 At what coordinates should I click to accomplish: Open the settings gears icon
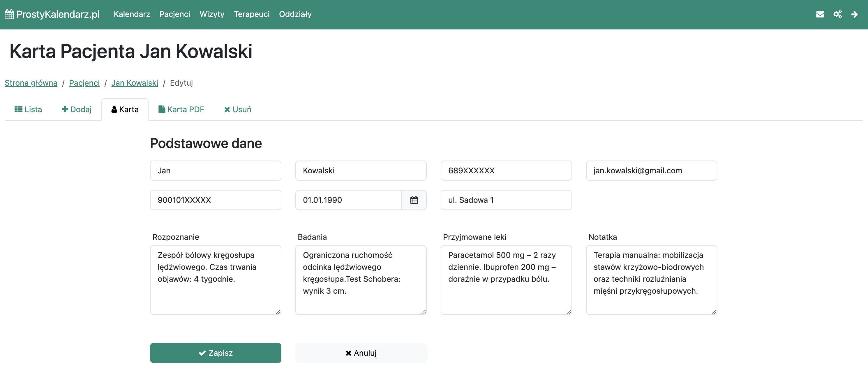coord(837,14)
